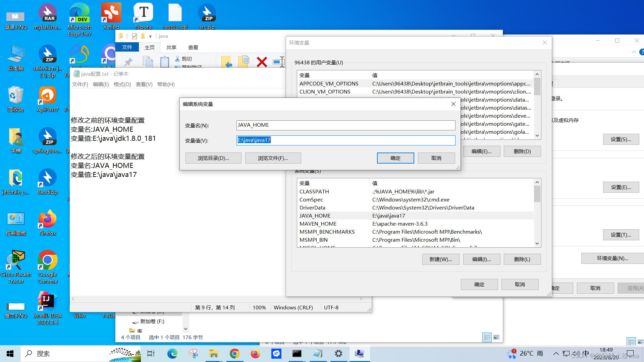Open the 文件(F) menu in Notepad
644x362 pixels.
[x=80, y=84]
